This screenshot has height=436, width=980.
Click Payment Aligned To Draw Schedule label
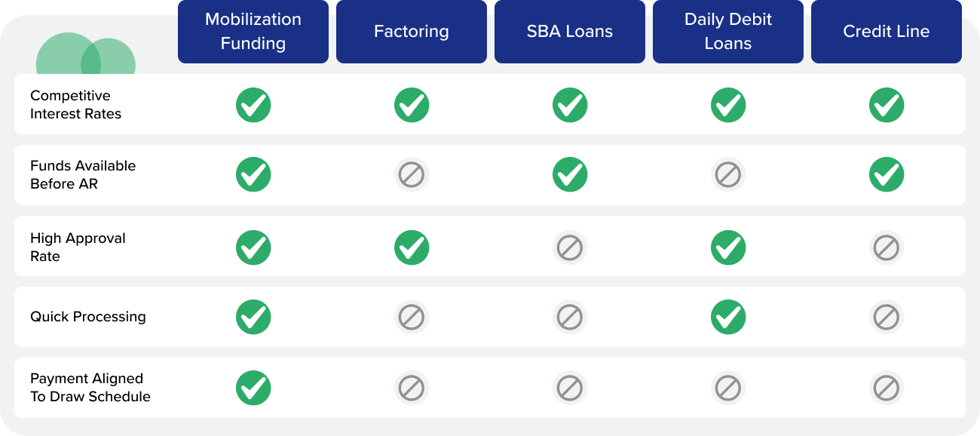click(x=90, y=388)
